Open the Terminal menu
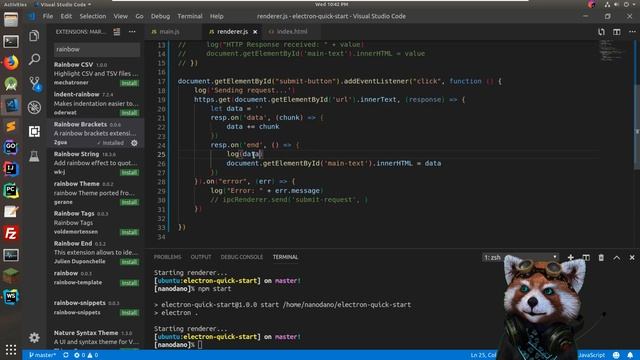The height and width of the screenshot is (360, 640). tap(190, 16)
